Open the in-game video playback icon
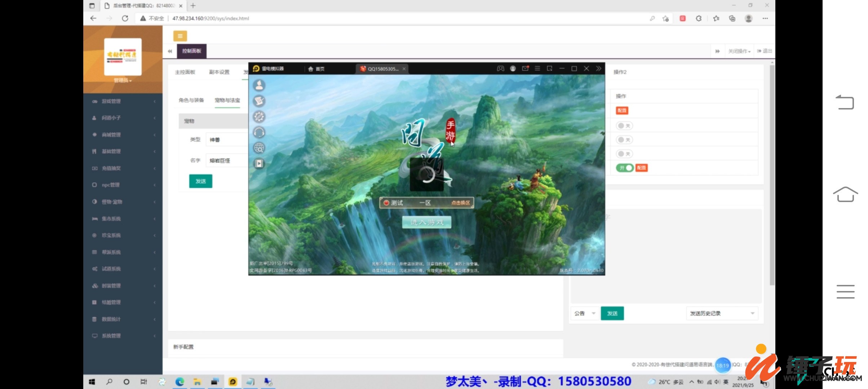Viewport: 868px width, 389px height. coord(259,164)
